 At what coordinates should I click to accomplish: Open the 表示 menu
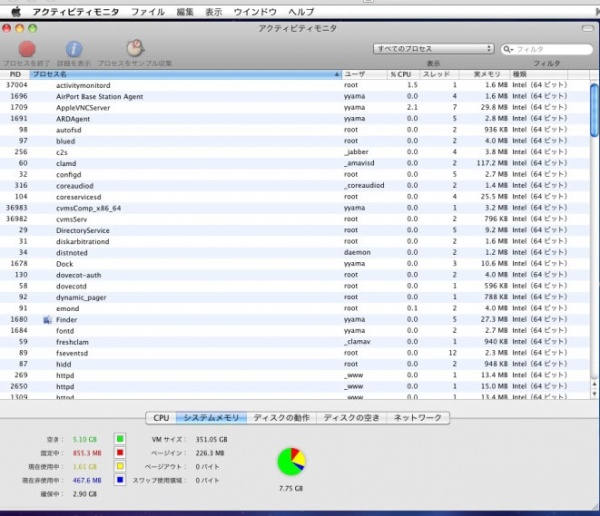point(214,12)
